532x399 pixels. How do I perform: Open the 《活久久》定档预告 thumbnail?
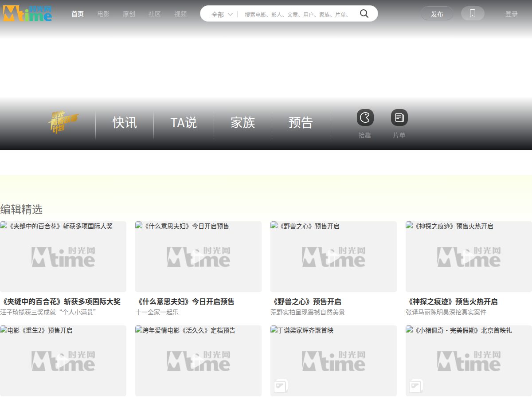(198, 361)
